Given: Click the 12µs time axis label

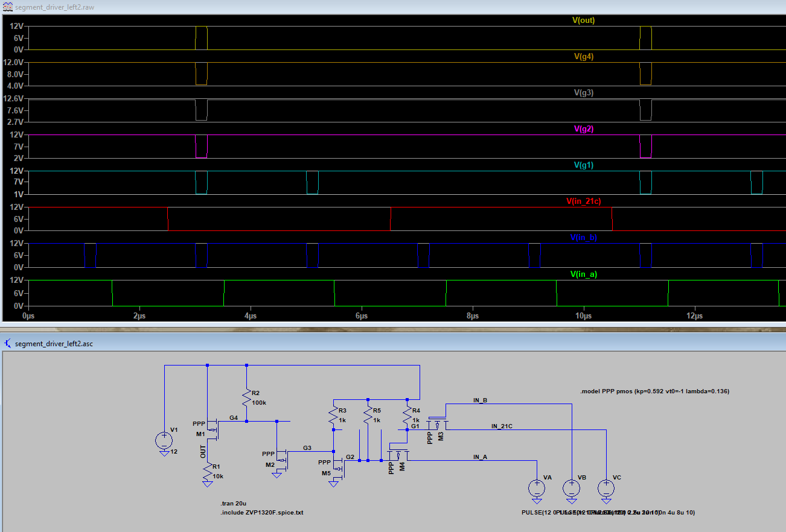Looking at the screenshot, I should tap(695, 315).
